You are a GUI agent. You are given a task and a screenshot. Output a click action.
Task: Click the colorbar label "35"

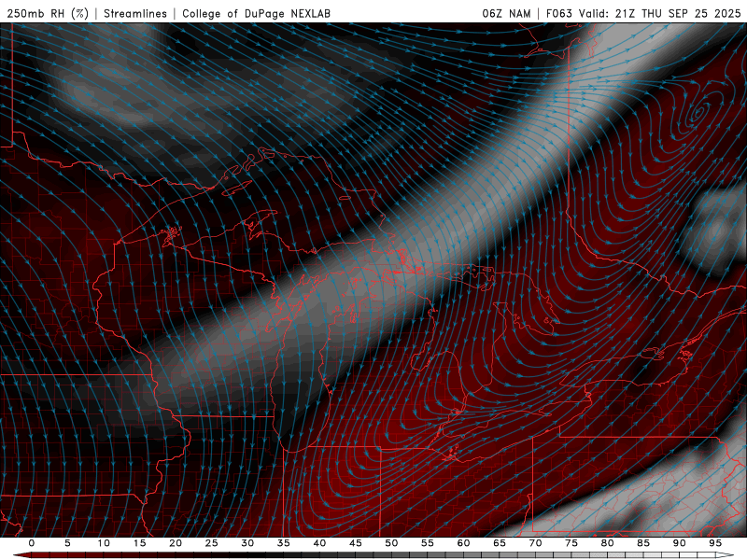(x=284, y=543)
